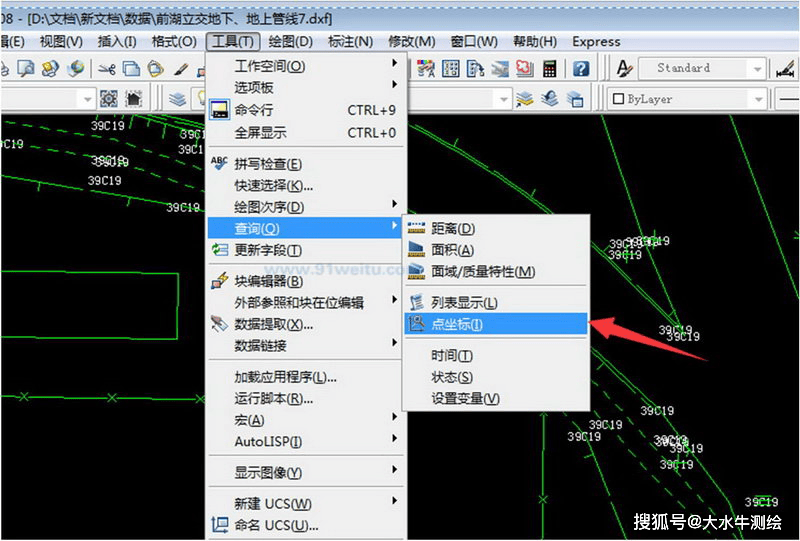
Task: Open the Standard text style dropdown
Action: tap(703, 68)
